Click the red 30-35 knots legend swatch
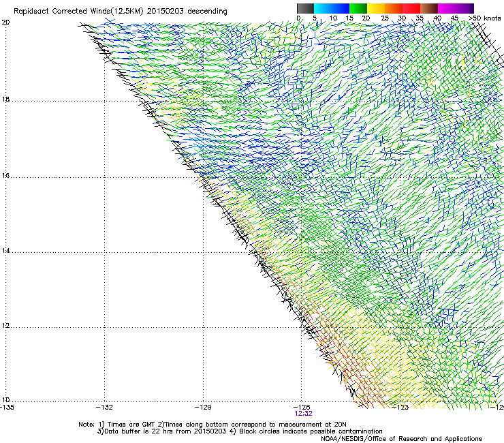The width and height of the screenshot is (504, 443). coord(411,8)
